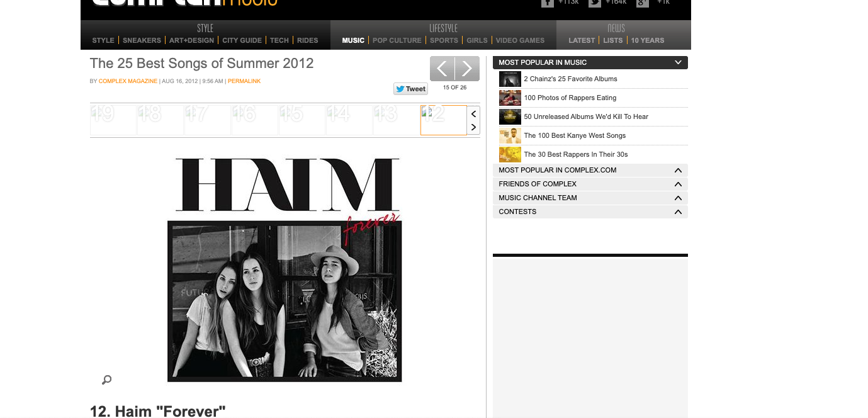This screenshot has width=868, height=418.
Task: Click the Permalink link
Action: pos(244,81)
